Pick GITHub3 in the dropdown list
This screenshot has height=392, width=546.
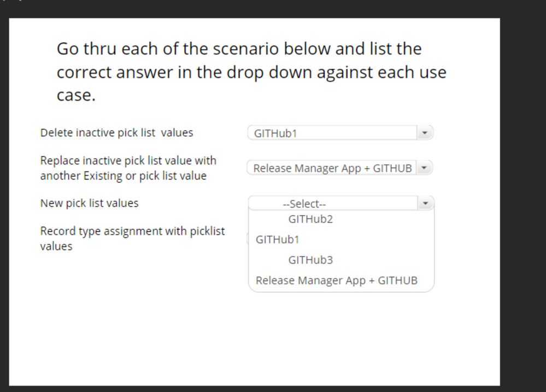click(310, 260)
